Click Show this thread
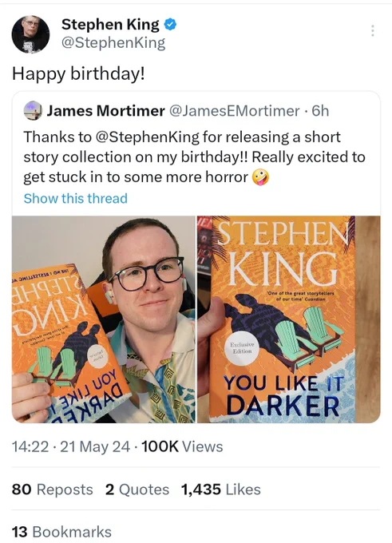 (x=76, y=198)
